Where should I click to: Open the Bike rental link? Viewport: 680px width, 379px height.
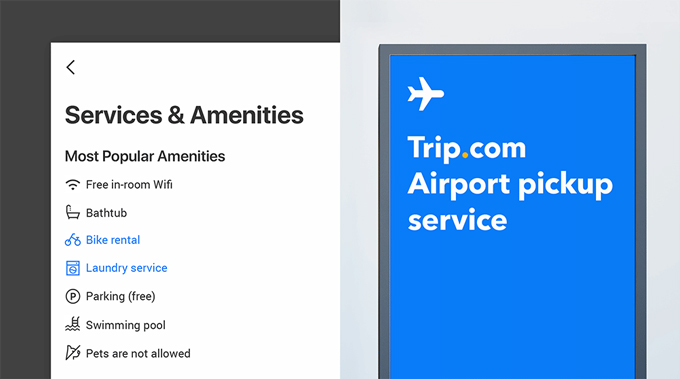coord(113,240)
